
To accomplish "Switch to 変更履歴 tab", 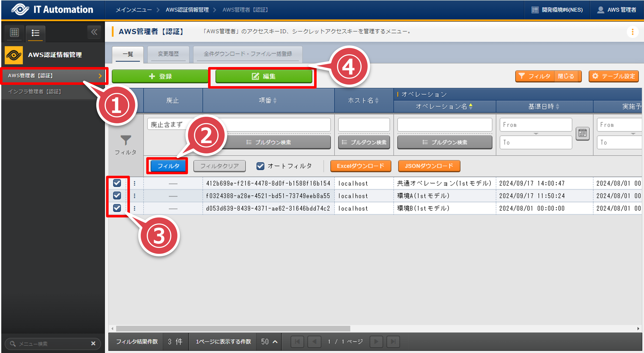I will 168,54.
